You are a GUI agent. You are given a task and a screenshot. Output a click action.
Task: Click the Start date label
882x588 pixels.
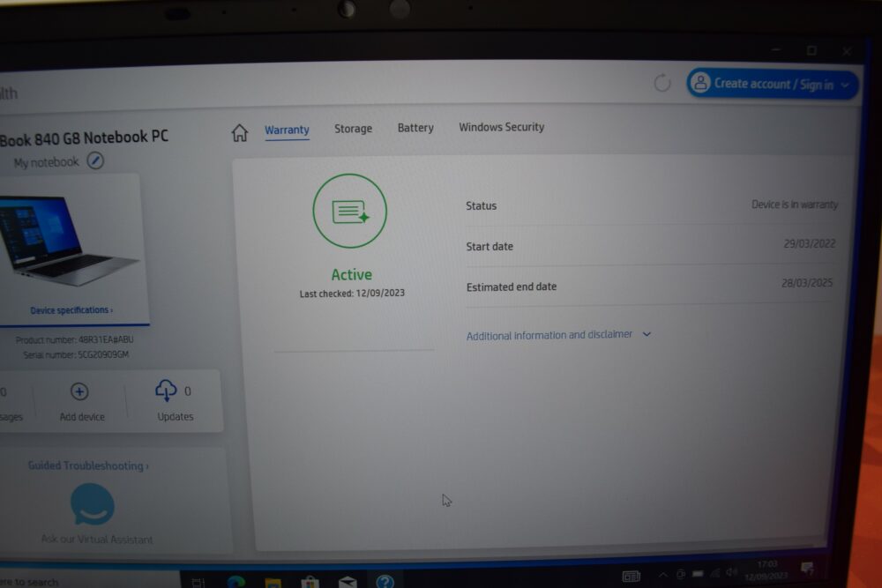[490, 246]
